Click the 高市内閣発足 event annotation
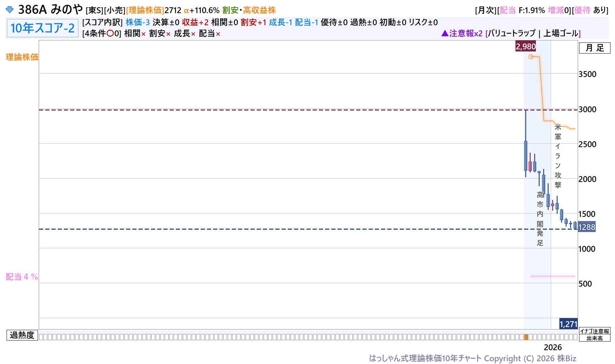Screen dimensions: 615x364 [x=540, y=219]
